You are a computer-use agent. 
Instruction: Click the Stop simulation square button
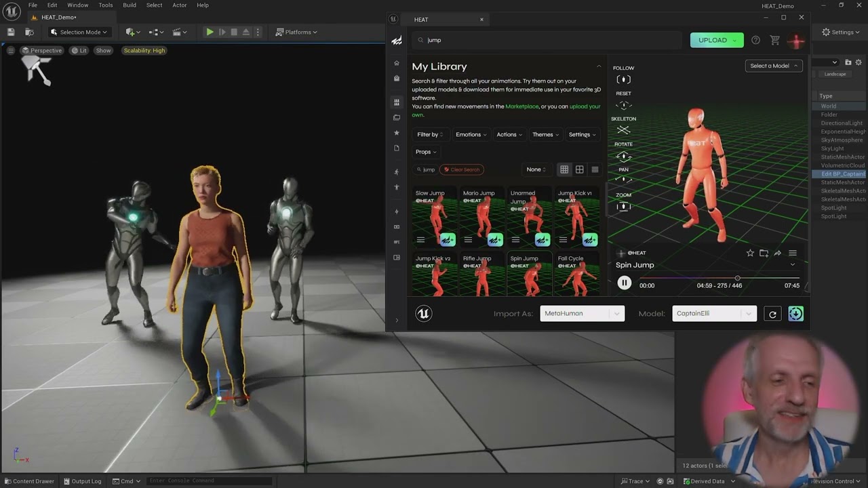click(x=234, y=32)
